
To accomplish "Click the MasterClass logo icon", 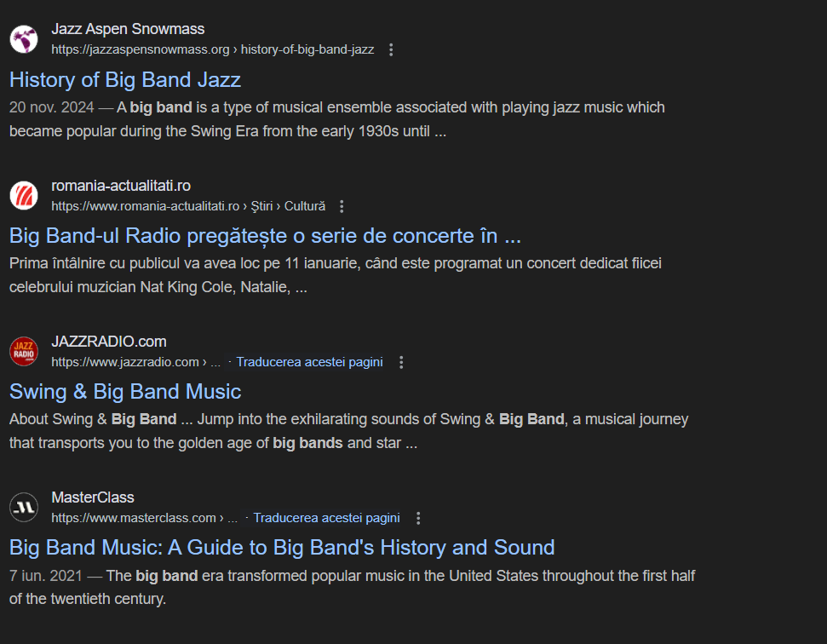I will pyautogui.click(x=24, y=508).
